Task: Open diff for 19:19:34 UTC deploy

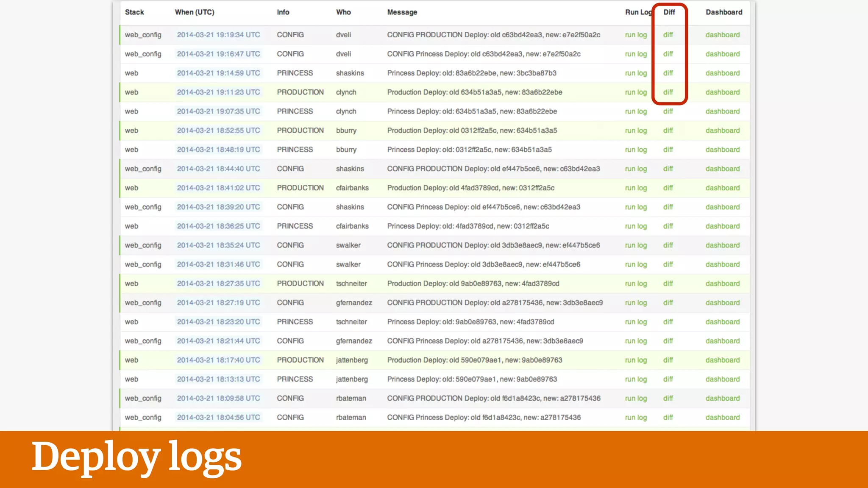Action: tap(668, 35)
